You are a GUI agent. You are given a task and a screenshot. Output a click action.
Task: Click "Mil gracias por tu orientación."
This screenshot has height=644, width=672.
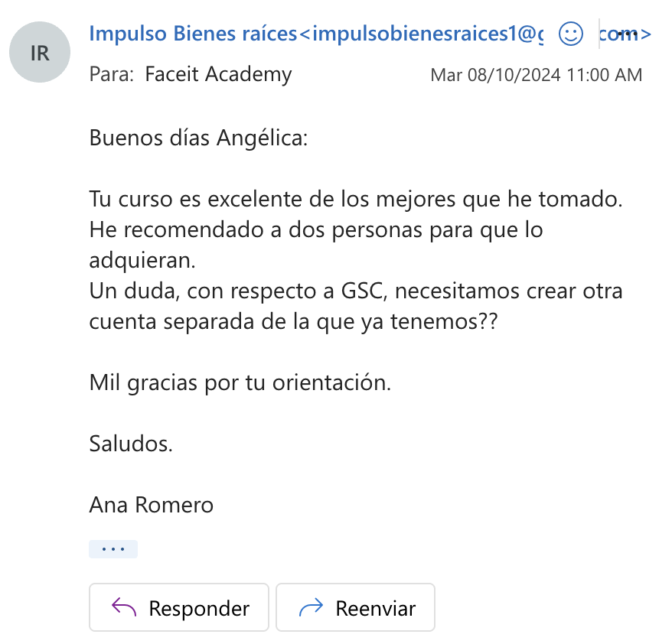point(240,382)
